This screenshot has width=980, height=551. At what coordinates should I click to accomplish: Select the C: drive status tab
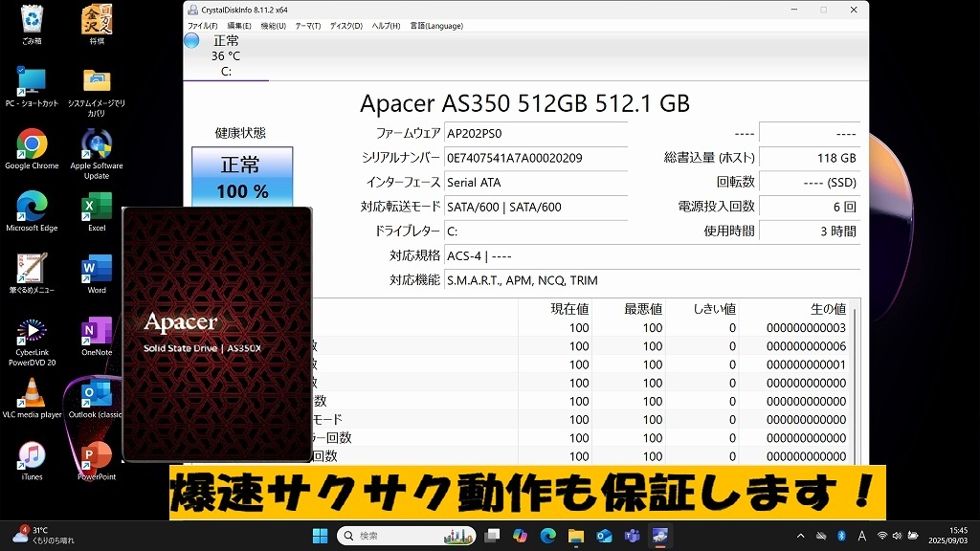[226, 56]
